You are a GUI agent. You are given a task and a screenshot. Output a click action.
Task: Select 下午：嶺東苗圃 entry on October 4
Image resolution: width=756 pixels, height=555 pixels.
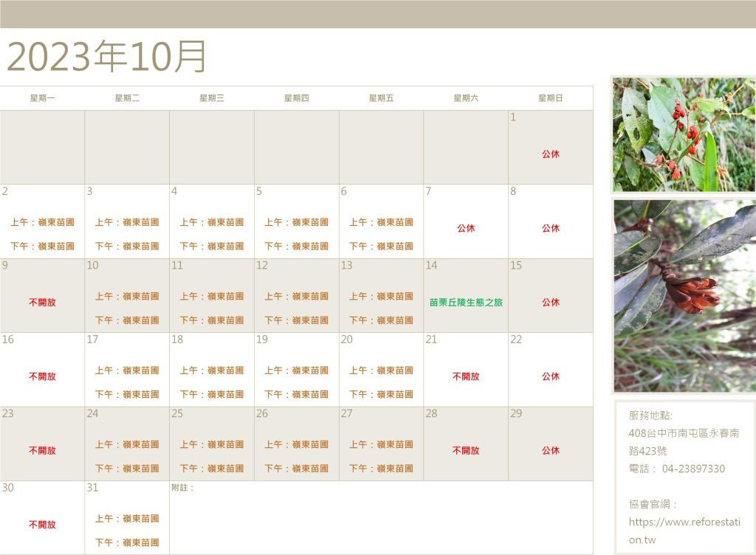click(x=212, y=247)
